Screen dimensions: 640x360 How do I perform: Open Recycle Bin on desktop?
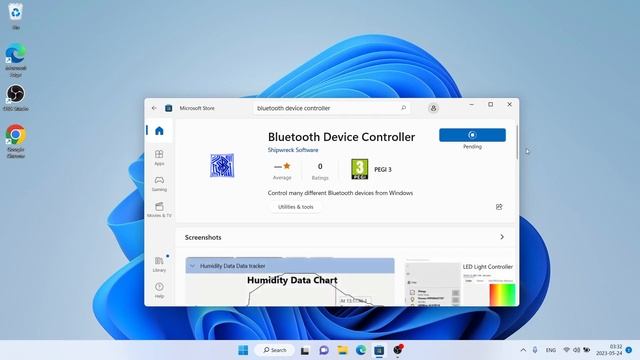pos(16,15)
